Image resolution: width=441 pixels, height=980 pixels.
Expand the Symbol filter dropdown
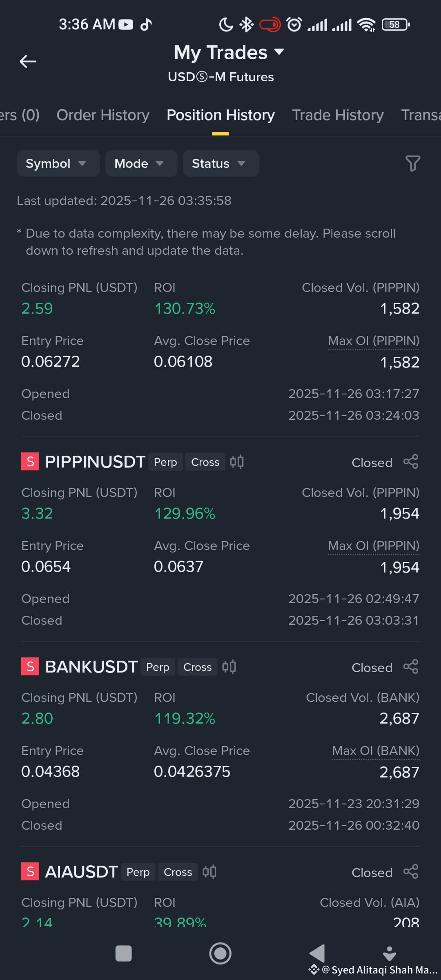(x=58, y=163)
